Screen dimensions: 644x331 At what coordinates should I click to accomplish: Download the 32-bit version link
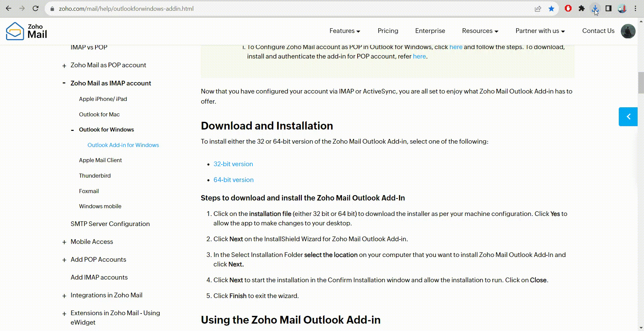233,164
